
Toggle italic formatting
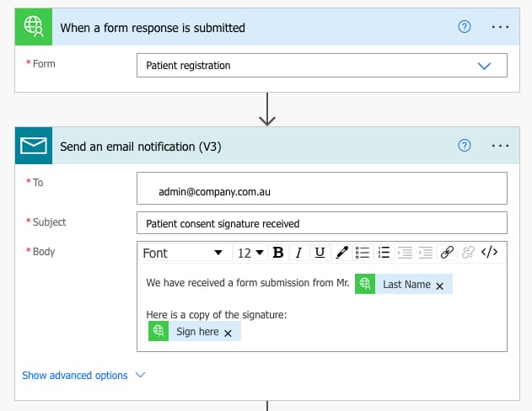coord(298,253)
